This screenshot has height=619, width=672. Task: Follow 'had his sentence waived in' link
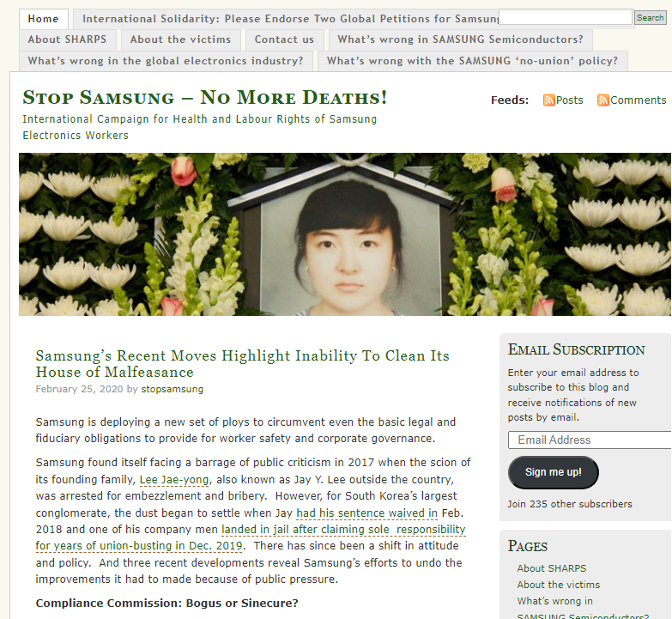click(366, 513)
